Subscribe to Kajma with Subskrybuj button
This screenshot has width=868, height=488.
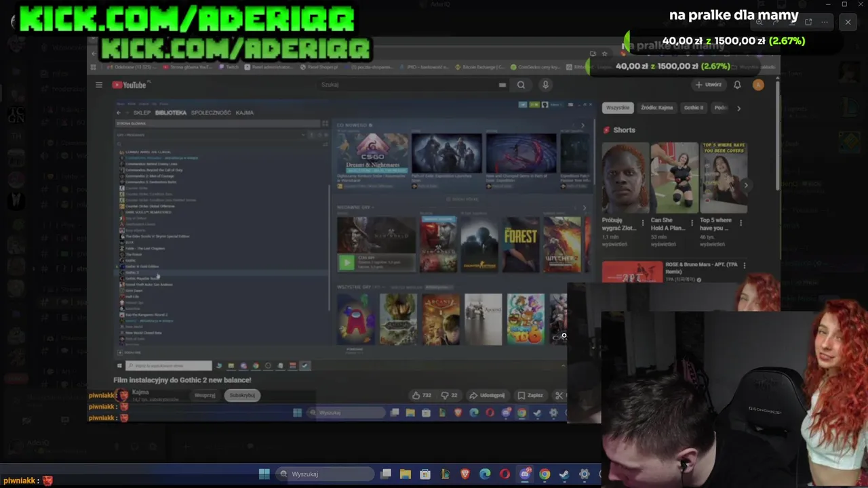pyautogui.click(x=242, y=395)
